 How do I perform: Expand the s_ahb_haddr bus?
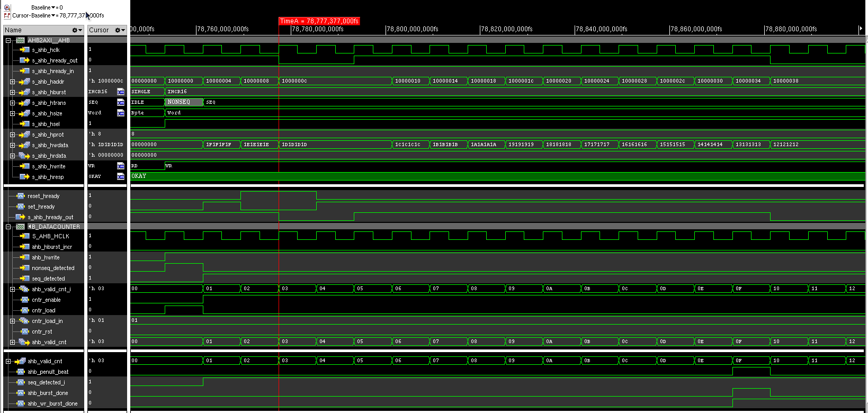tap(12, 82)
